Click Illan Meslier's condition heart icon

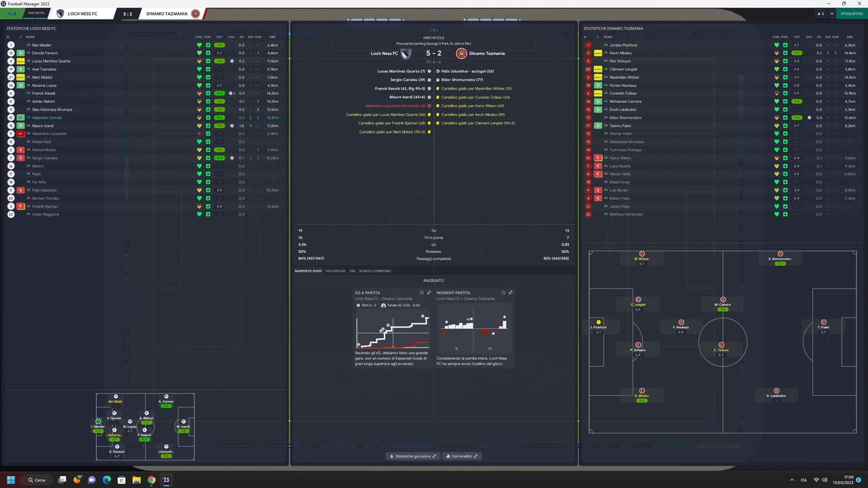click(x=199, y=45)
